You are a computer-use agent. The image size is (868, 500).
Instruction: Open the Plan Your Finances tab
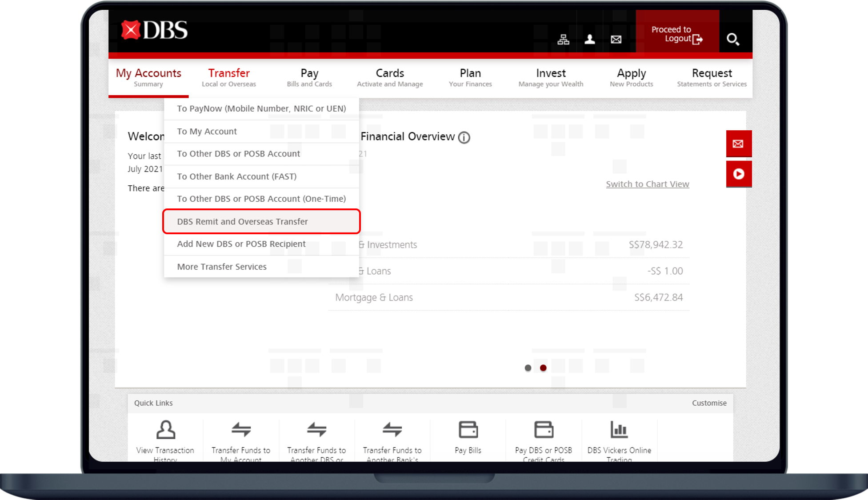click(470, 77)
